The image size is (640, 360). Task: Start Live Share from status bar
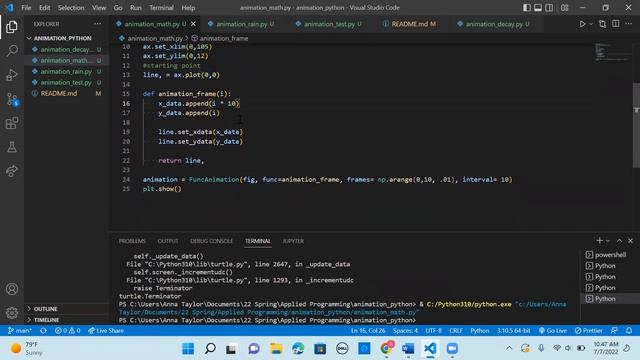pyautogui.click(x=106, y=331)
